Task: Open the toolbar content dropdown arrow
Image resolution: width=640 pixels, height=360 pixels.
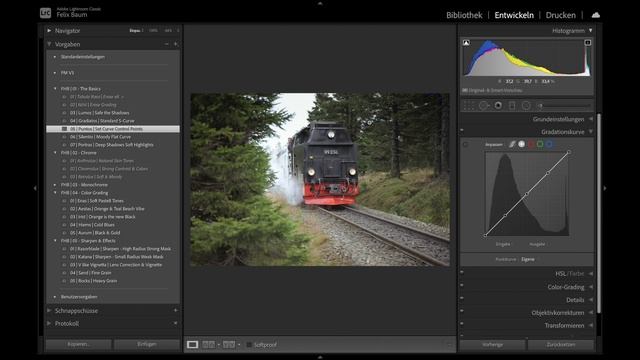Action: 449,345
